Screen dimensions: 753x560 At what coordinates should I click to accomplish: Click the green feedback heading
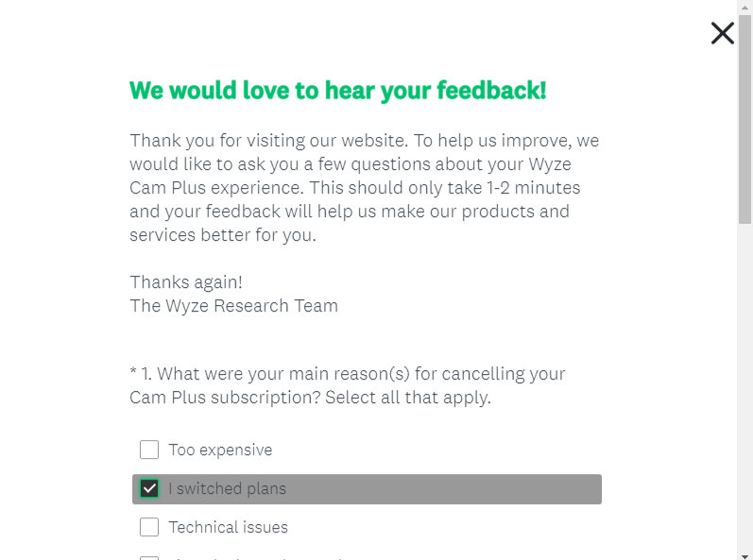[337, 91]
